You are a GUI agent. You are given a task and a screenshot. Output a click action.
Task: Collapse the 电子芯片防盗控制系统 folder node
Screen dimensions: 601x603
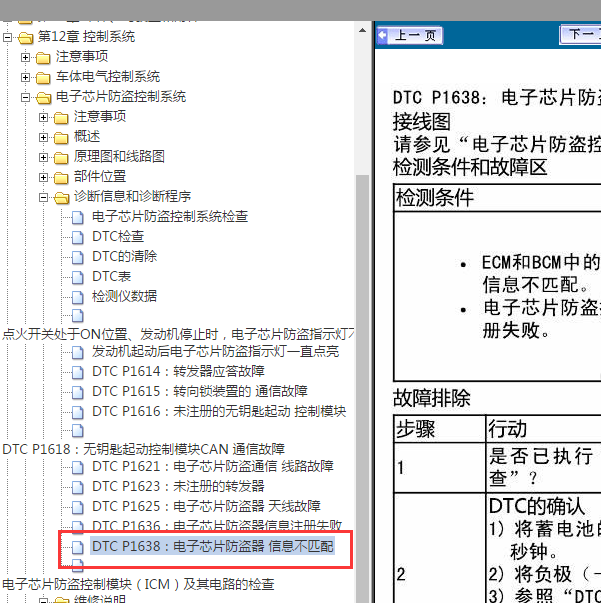click(25, 97)
